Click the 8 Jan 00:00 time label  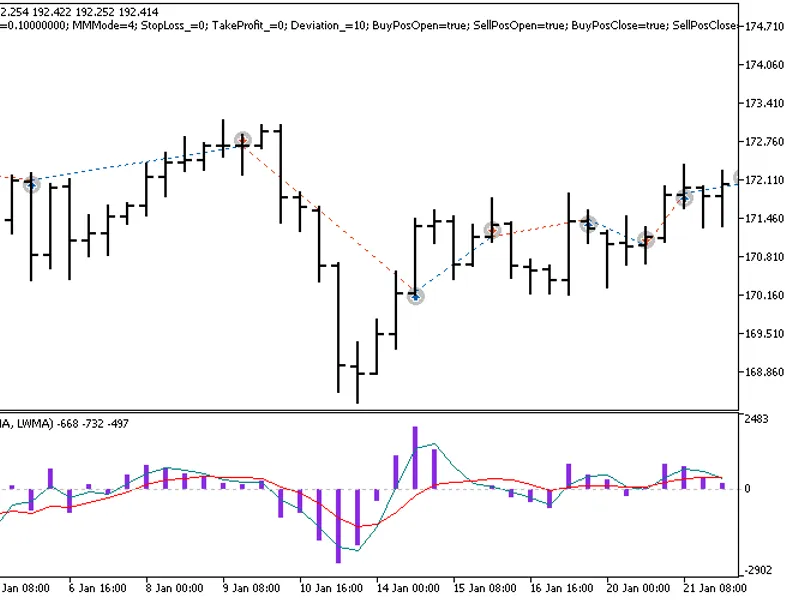click(174, 588)
